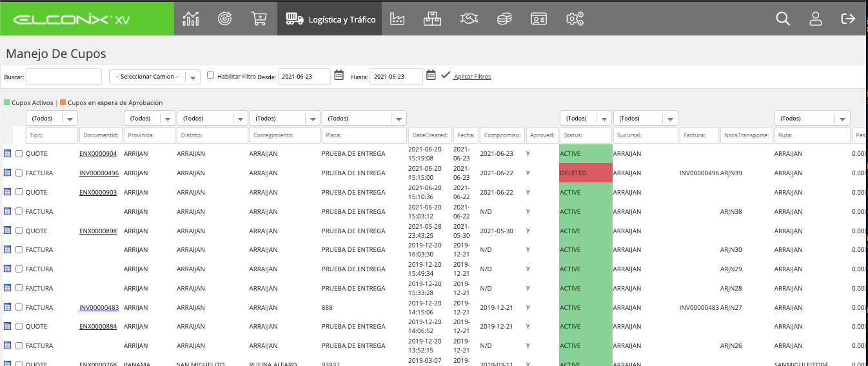868x366 pixels.
Task: Click the NotaTransporte column filter field
Action: click(x=746, y=135)
